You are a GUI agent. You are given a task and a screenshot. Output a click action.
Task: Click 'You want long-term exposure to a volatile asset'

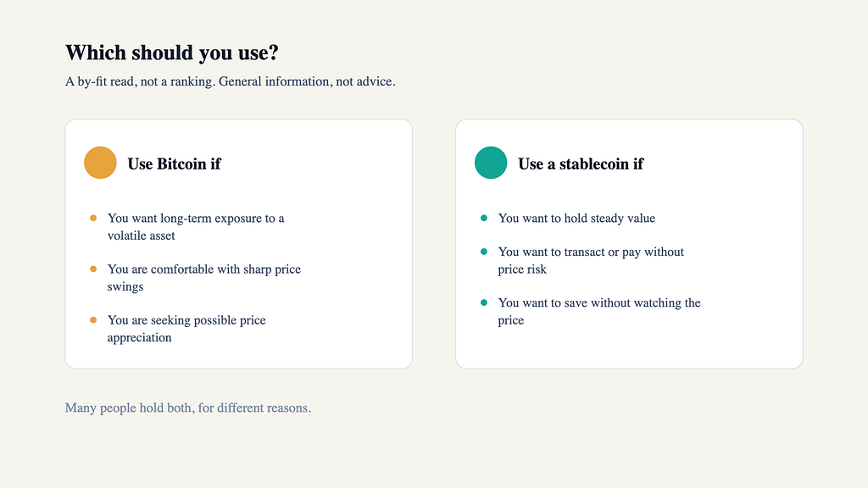point(196,227)
